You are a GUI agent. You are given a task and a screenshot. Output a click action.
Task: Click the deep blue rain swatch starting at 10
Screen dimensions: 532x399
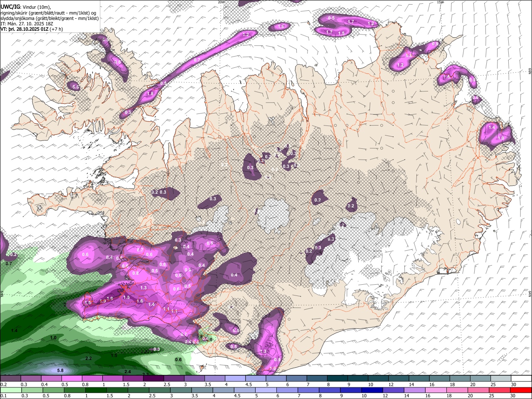[371, 390]
